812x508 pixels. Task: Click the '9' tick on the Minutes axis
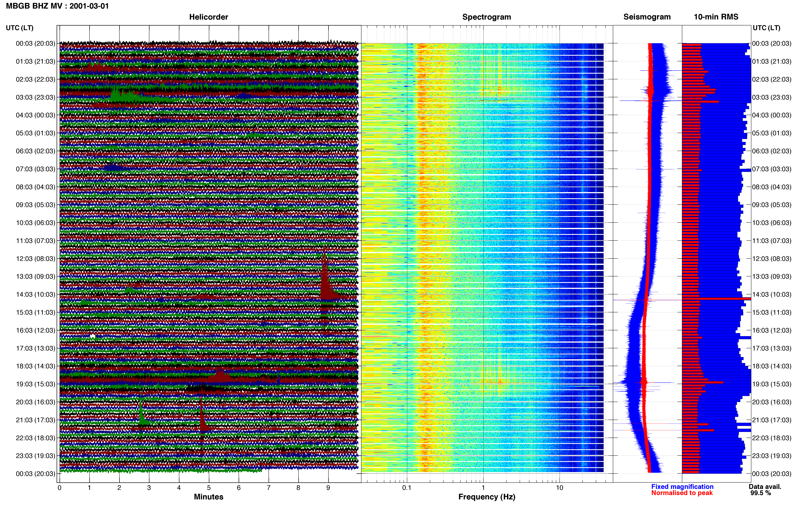[x=328, y=488]
